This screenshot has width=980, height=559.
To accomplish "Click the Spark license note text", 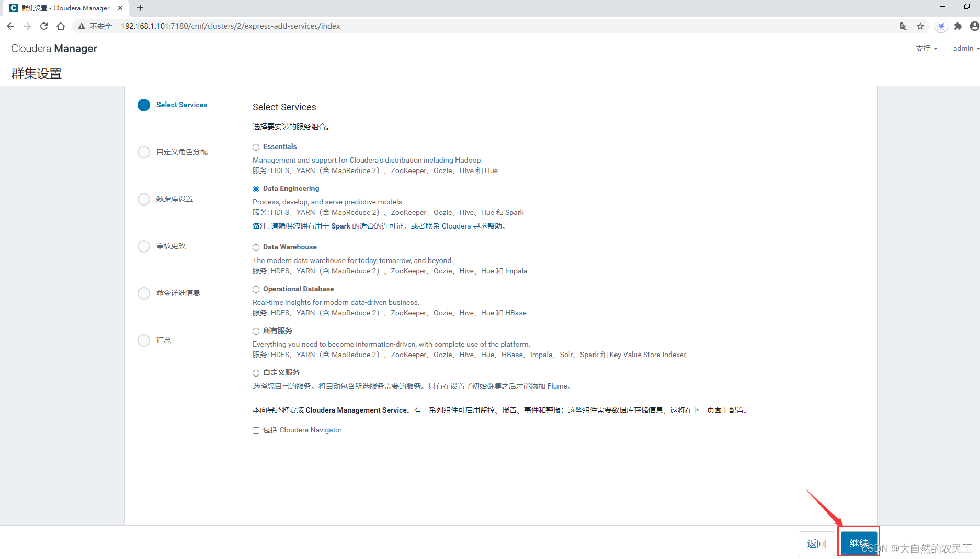I will click(x=380, y=226).
